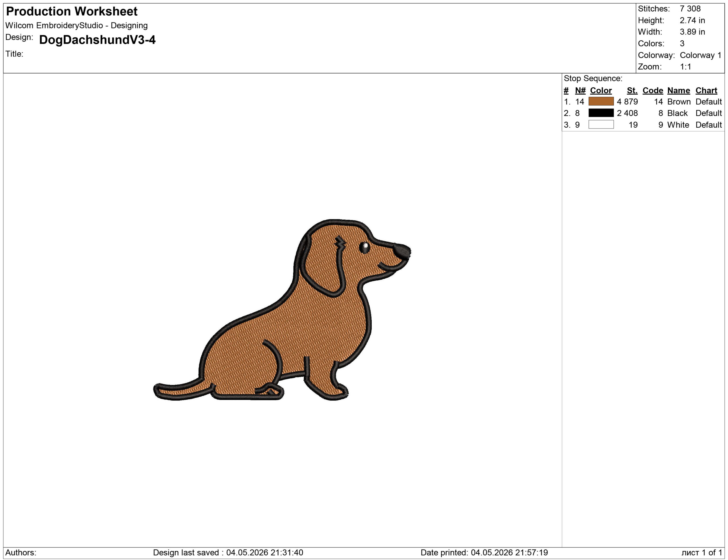Select the Color column header

601,91
